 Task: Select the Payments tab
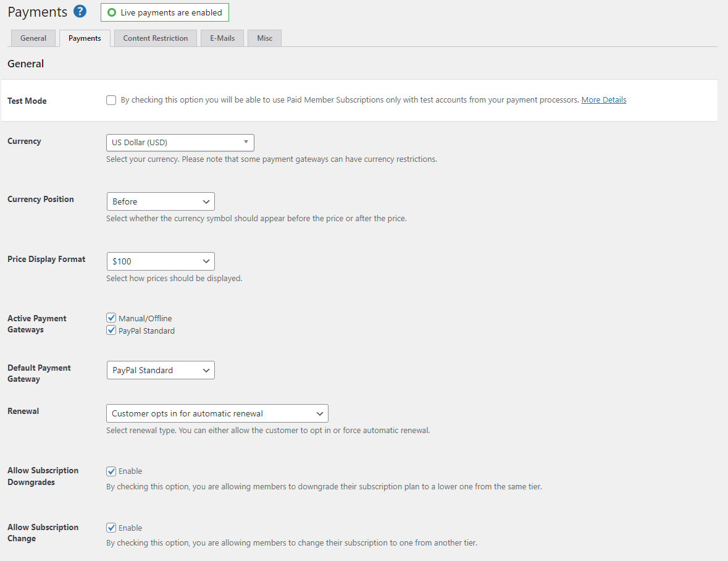click(x=85, y=38)
